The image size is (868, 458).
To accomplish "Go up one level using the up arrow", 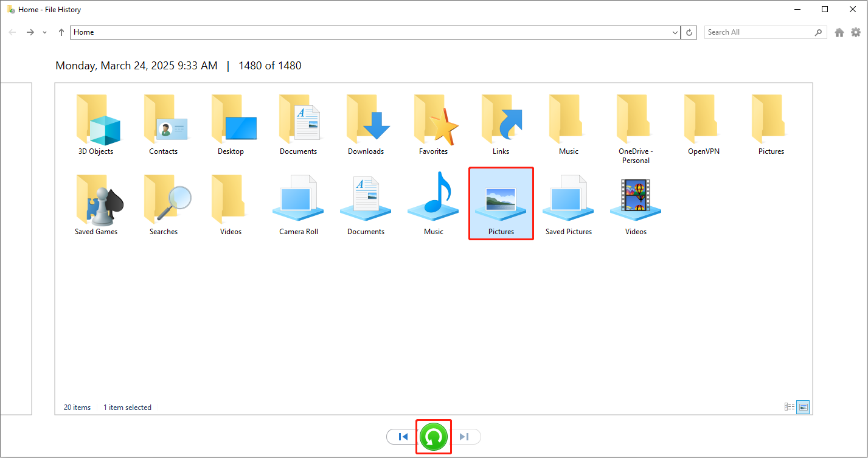I will pyautogui.click(x=60, y=32).
